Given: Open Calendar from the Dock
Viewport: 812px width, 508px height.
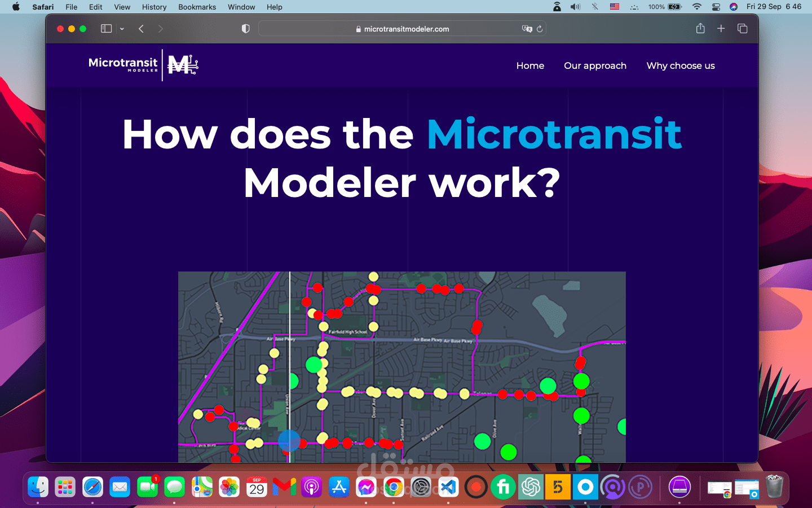Looking at the screenshot, I should point(257,487).
